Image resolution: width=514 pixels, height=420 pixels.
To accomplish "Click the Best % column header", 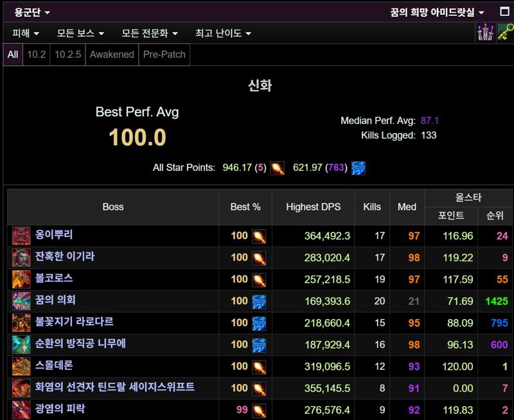I will pyautogui.click(x=245, y=207).
